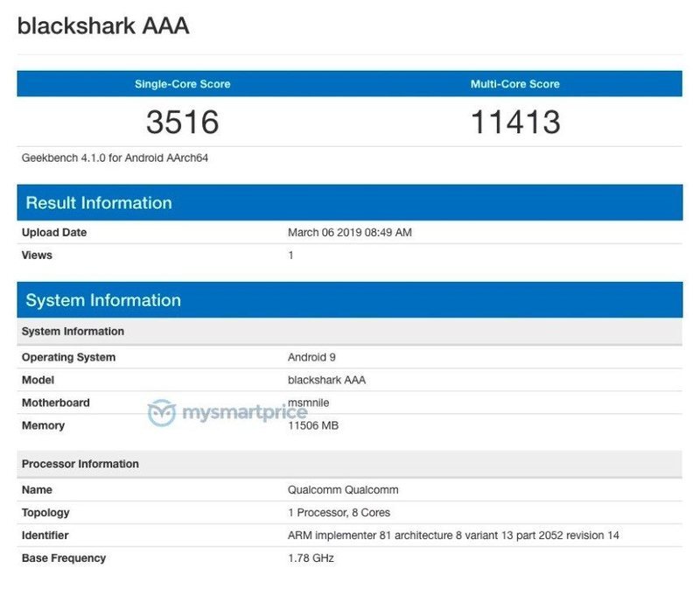Click the ARM implementer identifier value
This screenshot has height=596, width=700.
click(x=453, y=536)
